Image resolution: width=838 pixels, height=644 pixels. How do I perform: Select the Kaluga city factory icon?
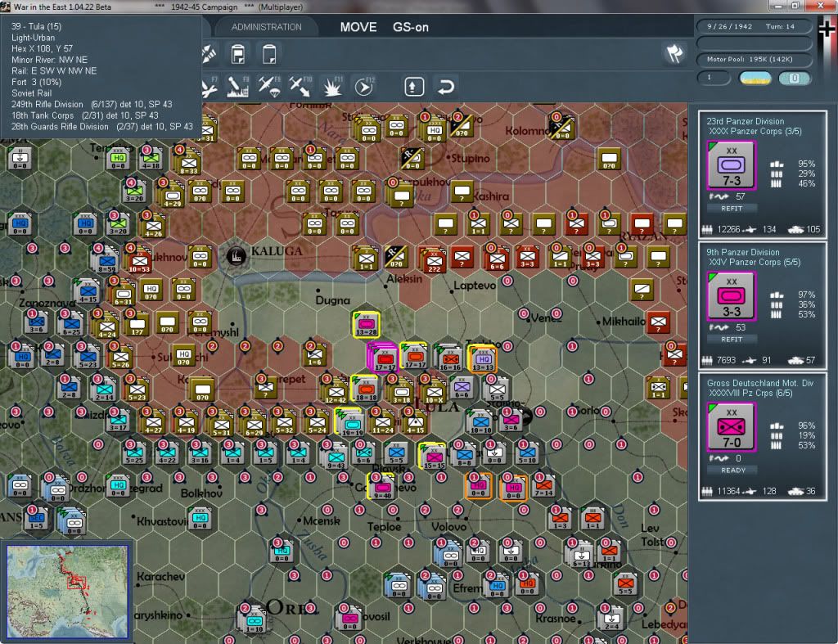tap(236, 256)
